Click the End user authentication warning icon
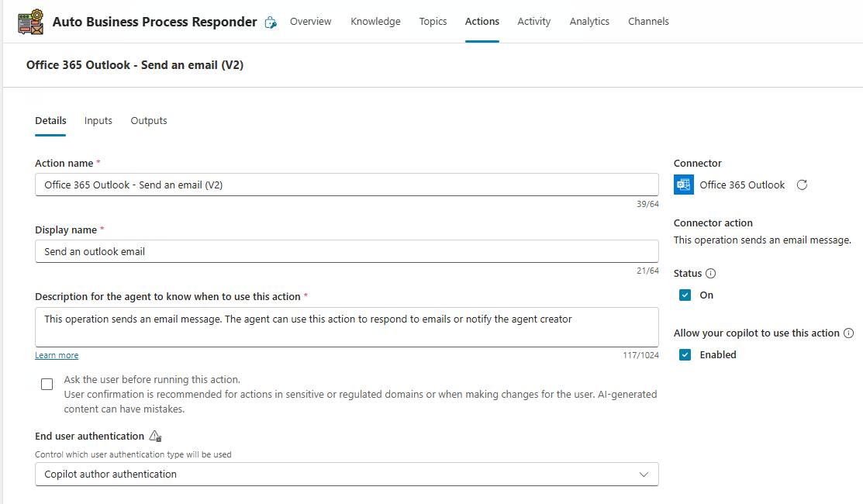This screenshot has height=504, width=863. [155, 437]
